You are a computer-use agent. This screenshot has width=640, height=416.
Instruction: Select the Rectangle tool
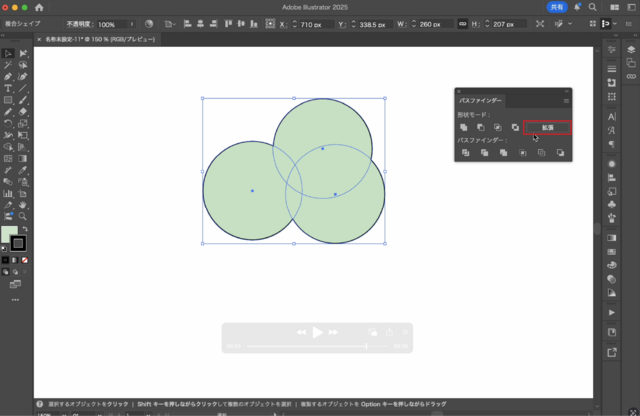pos(8,100)
